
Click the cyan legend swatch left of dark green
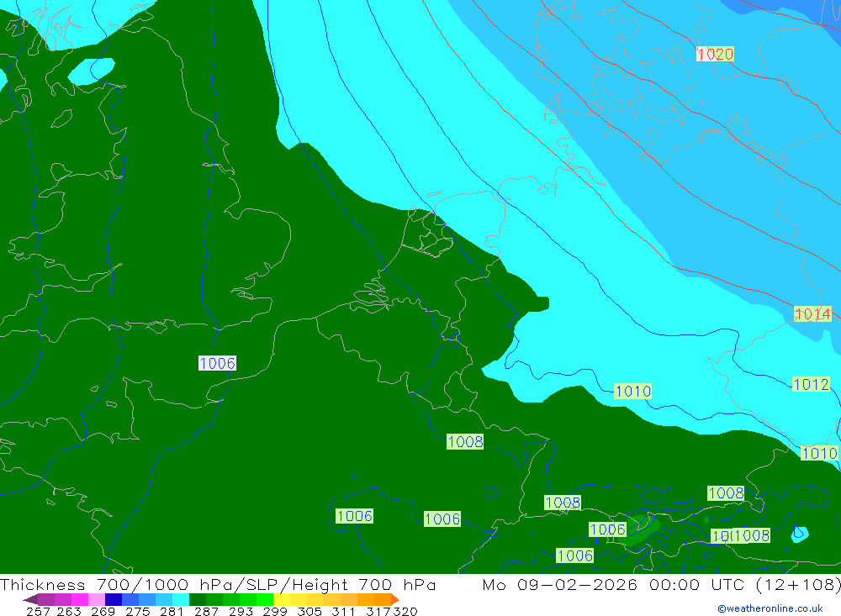[181, 599]
